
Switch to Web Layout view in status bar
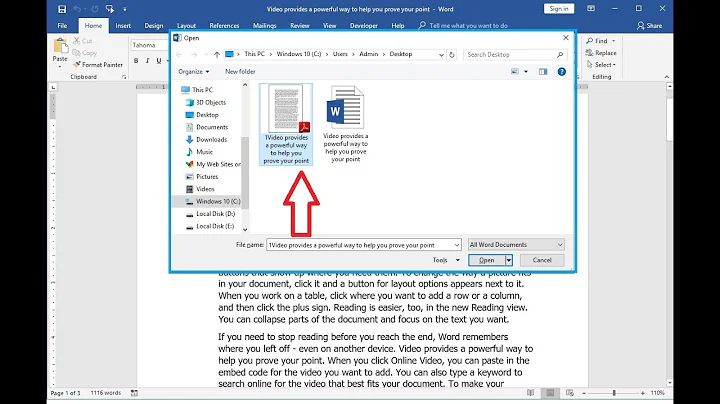point(570,393)
